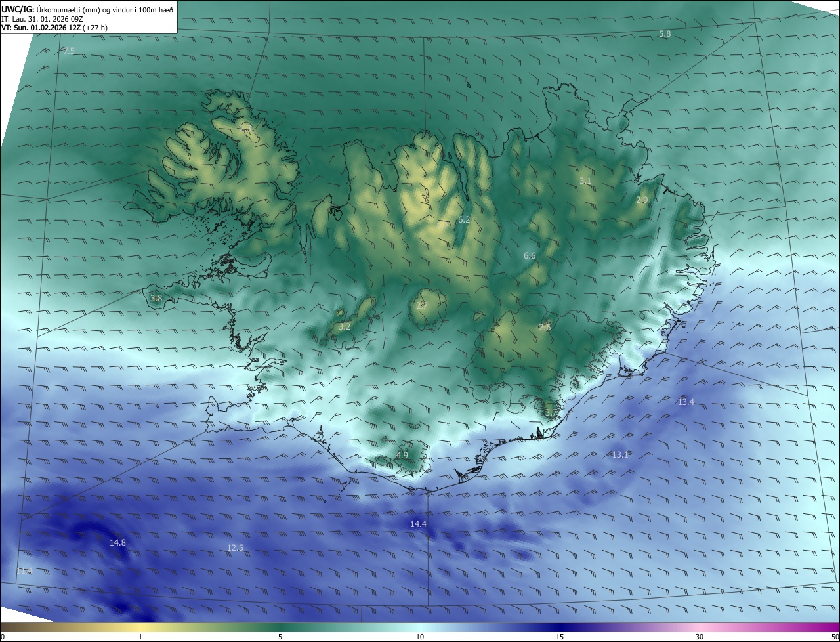Select the 12.5 value label over the ocean
This screenshot has width=840, height=642.
[235, 547]
